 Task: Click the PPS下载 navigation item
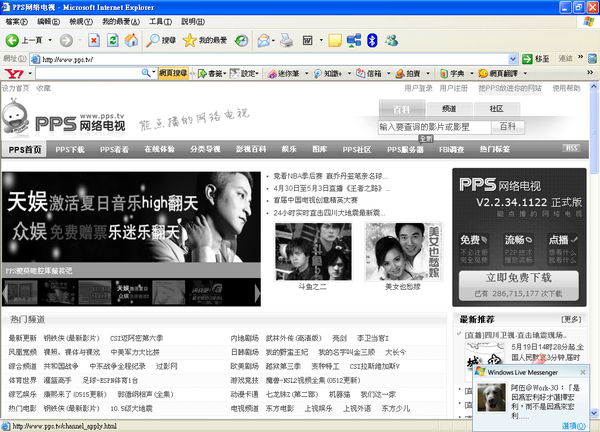click(70, 150)
